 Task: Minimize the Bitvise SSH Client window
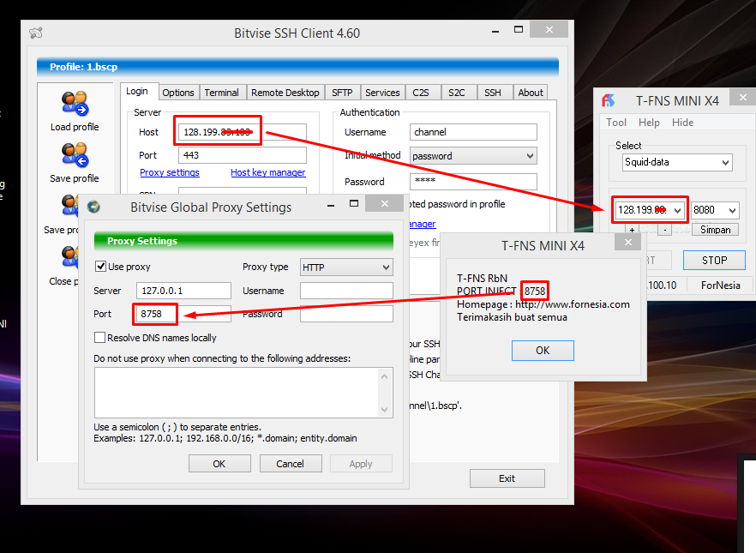pyautogui.click(x=495, y=32)
